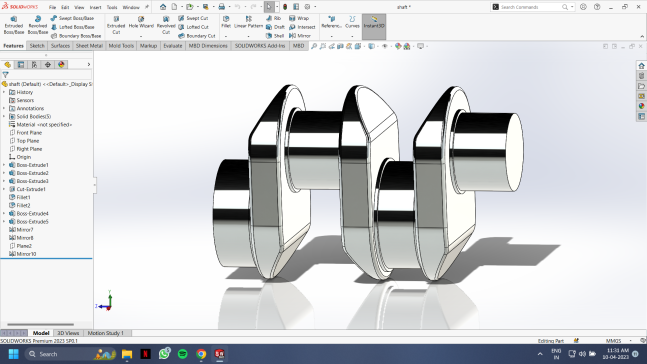Select the Swept Cut command
This screenshot has height=364, width=647.
click(193, 18)
